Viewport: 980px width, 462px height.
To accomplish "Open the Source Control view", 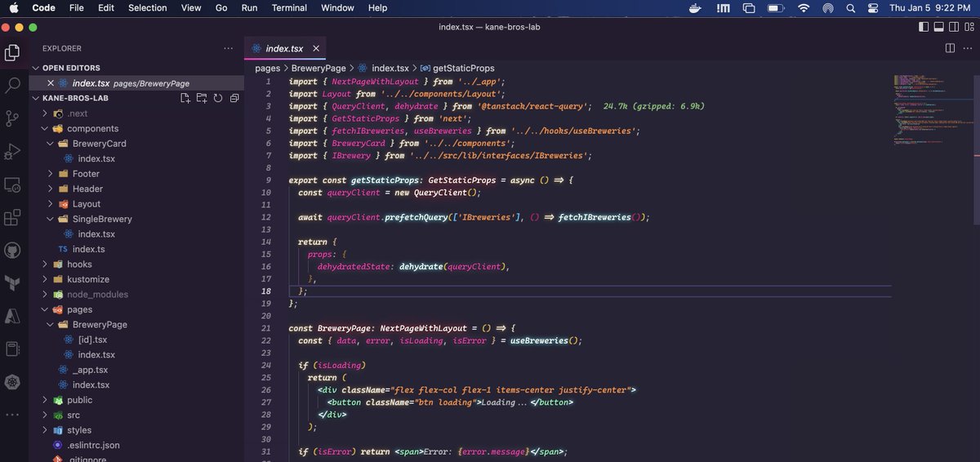I will 12,118.
